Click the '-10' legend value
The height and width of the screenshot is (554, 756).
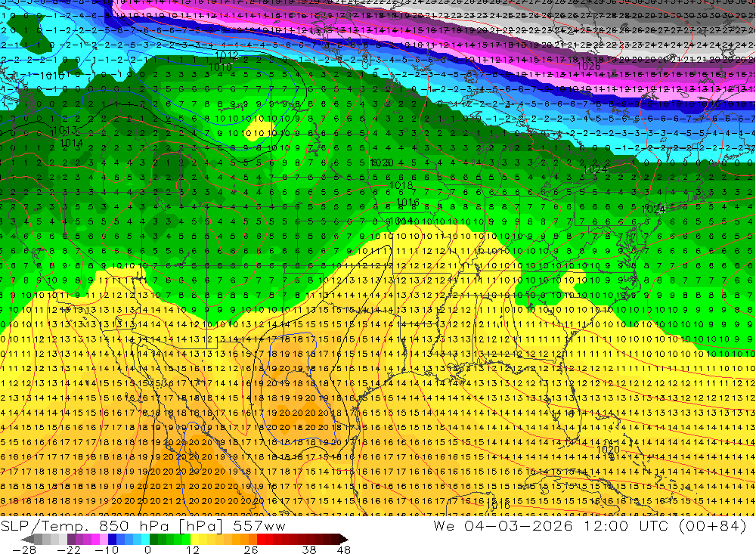click(x=106, y=549)
